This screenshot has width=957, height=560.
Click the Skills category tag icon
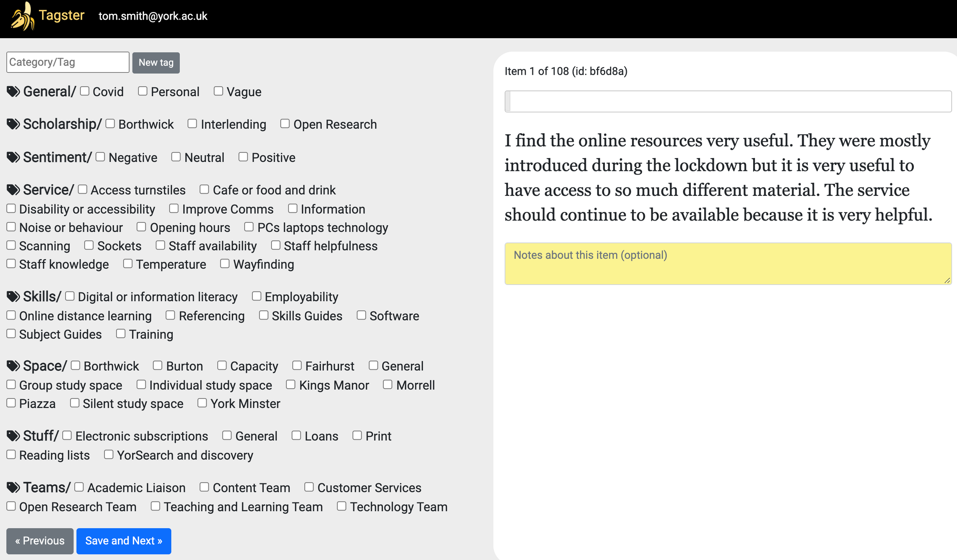click(13, 297)
